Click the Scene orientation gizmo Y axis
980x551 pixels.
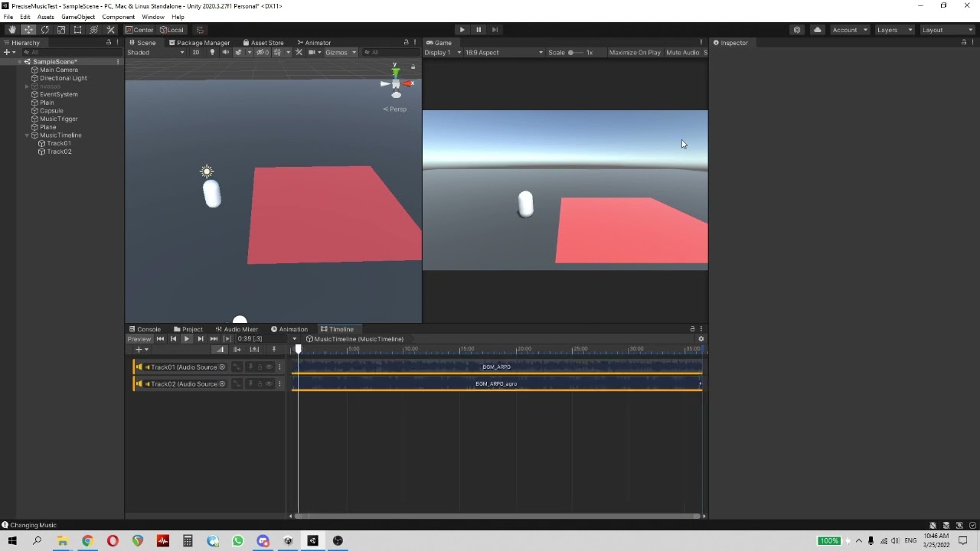(x=396, y=72)
